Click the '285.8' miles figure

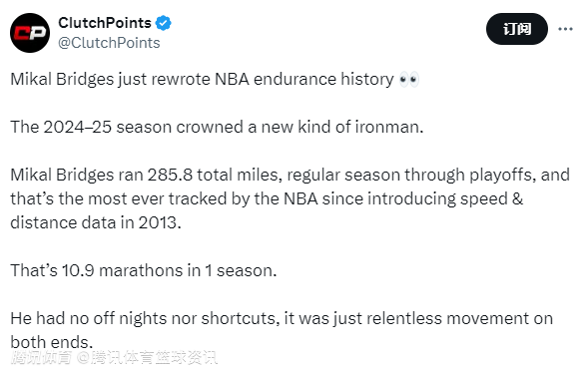(x=170, y=175)
